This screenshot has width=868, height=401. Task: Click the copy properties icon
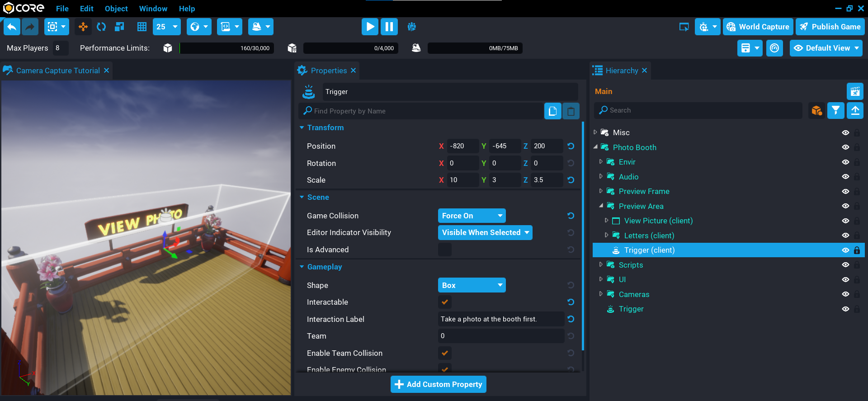[552, 111]
